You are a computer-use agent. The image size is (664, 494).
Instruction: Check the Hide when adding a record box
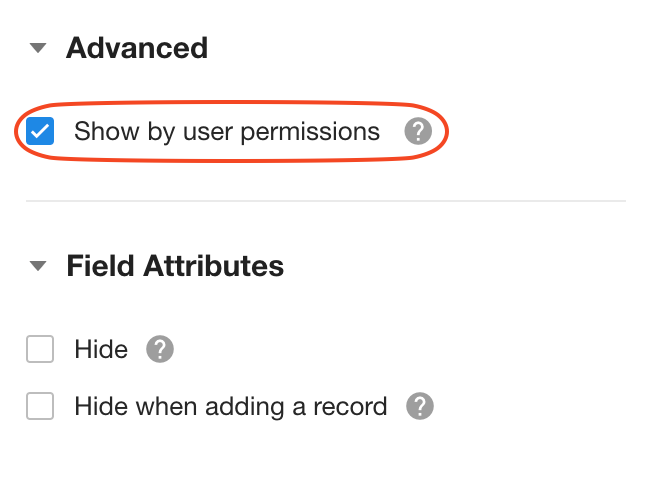point(41,407)
